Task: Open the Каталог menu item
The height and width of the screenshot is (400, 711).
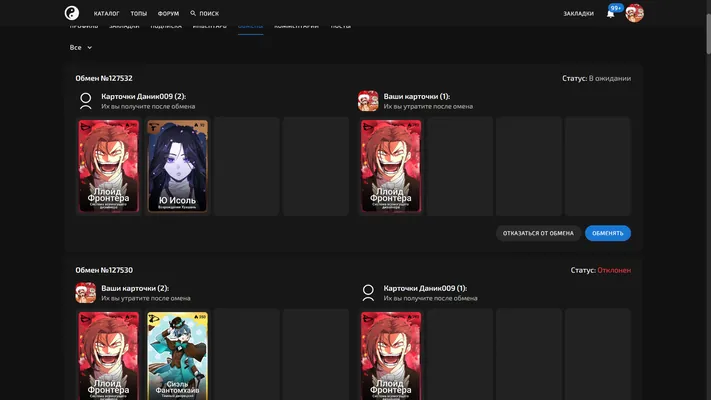Action: coord(107,14)
